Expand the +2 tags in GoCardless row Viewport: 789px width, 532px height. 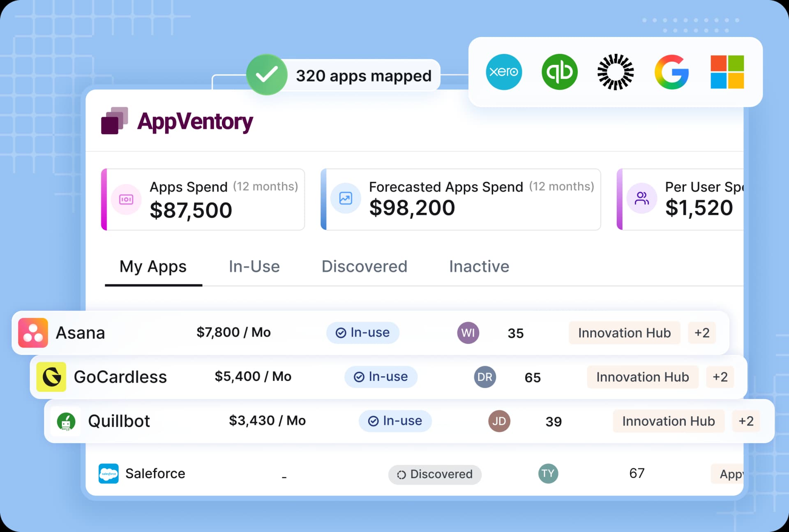(x=720, y=377)
